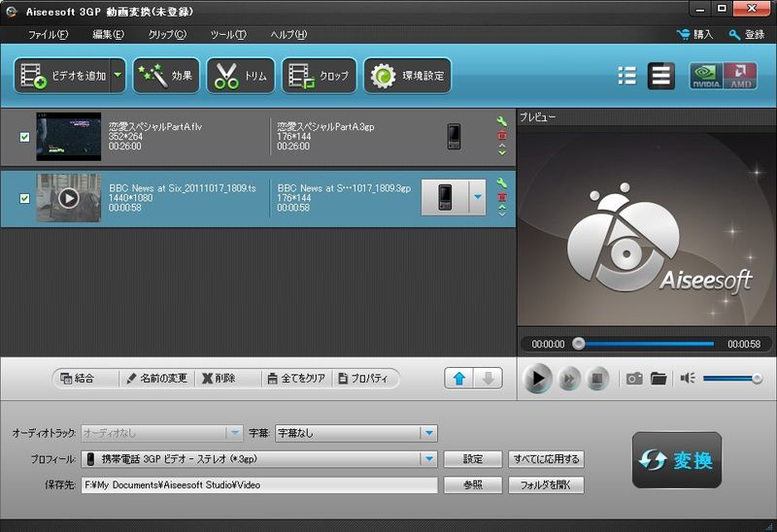Open the 編集(E) menu
Screen dimensions: 777x532
click(108, 34)
